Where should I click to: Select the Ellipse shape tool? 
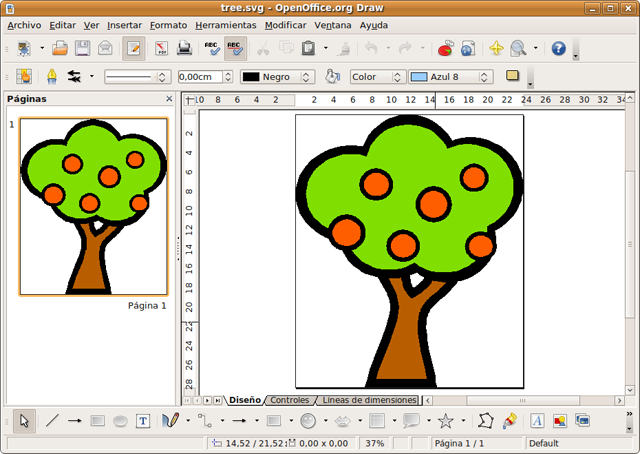(120, 421)
